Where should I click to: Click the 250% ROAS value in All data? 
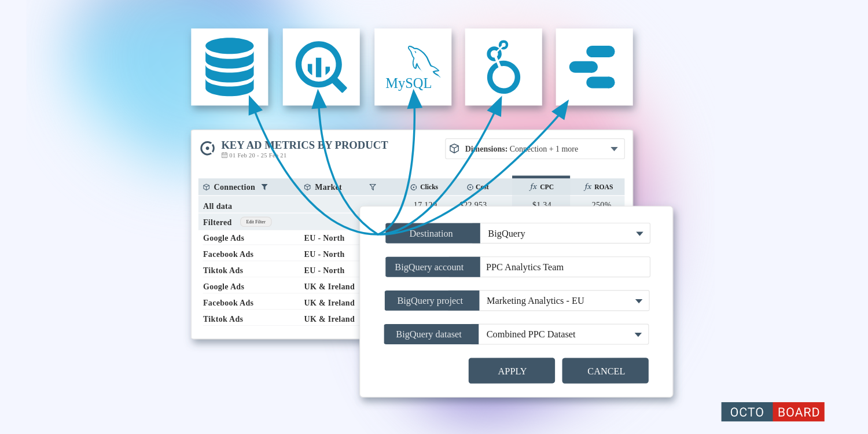click(601, 203)
